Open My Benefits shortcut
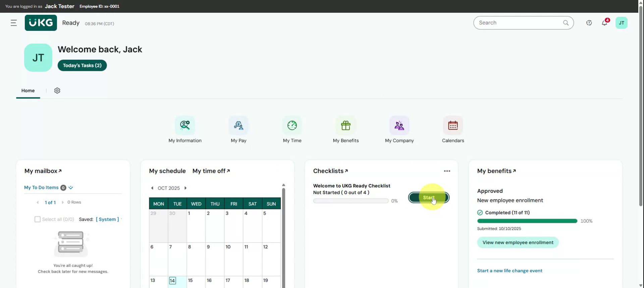 click(x=346, y=130)
